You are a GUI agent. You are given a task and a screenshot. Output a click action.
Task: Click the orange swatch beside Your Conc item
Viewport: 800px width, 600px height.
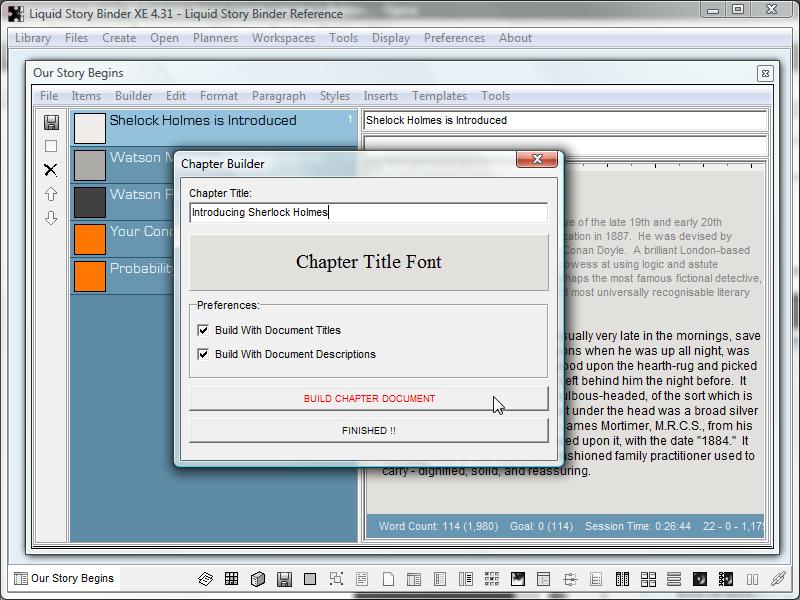(90, 239)
